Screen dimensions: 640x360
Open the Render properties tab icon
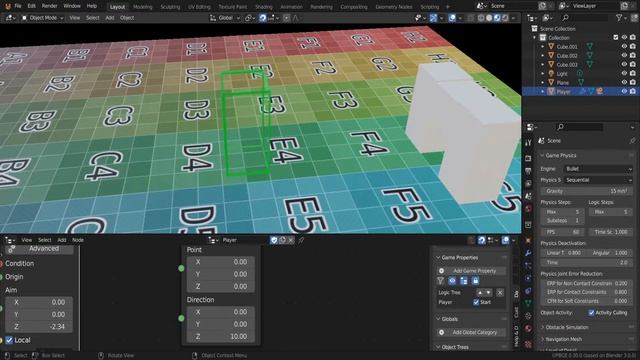point(528,158)
